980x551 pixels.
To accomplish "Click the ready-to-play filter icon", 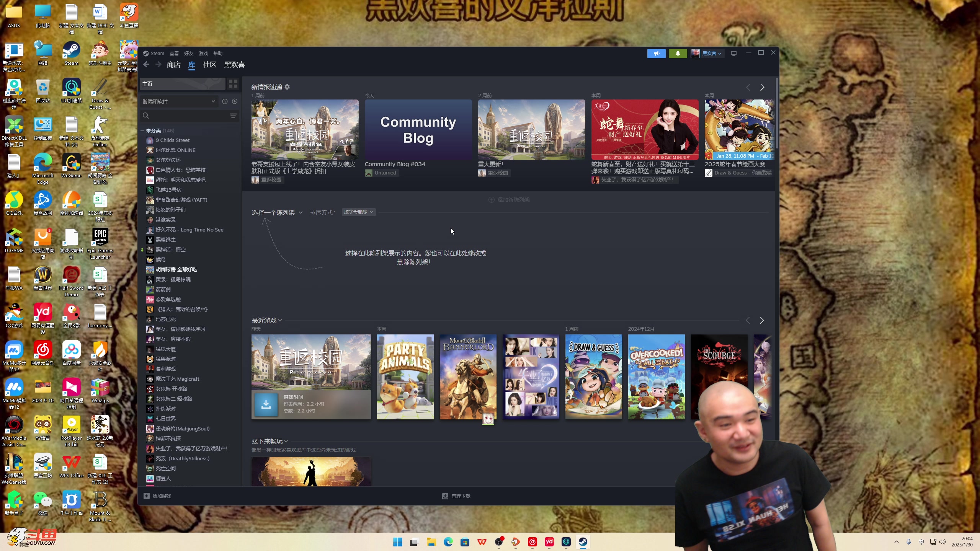I will 235,101.
